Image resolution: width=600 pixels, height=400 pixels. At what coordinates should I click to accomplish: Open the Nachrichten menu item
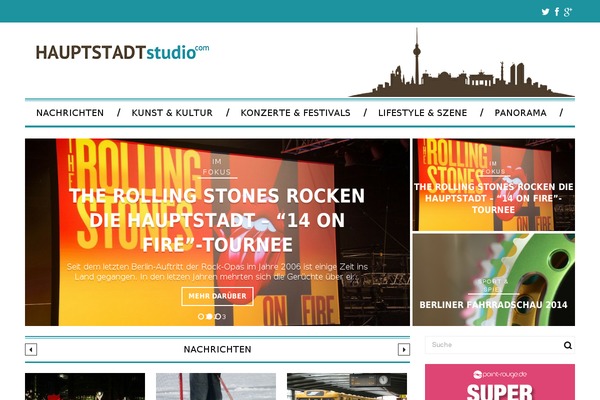coord(70,113)
